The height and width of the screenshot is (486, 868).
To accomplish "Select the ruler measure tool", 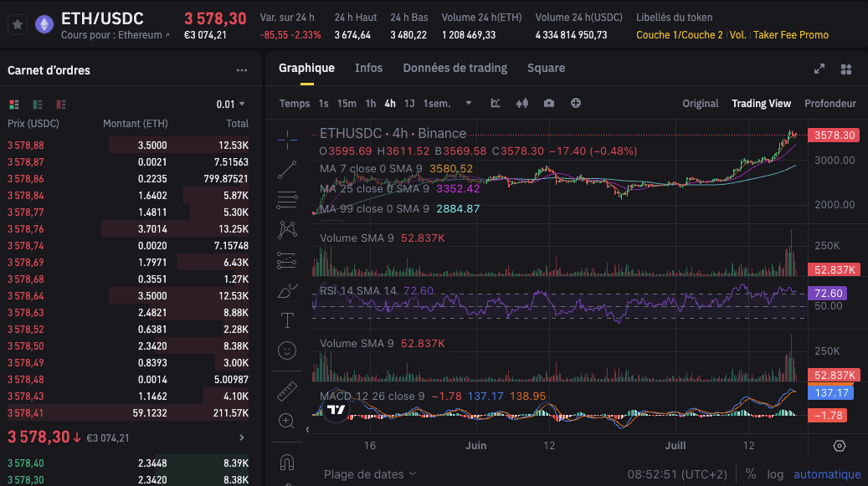I will tap(287, 391).
